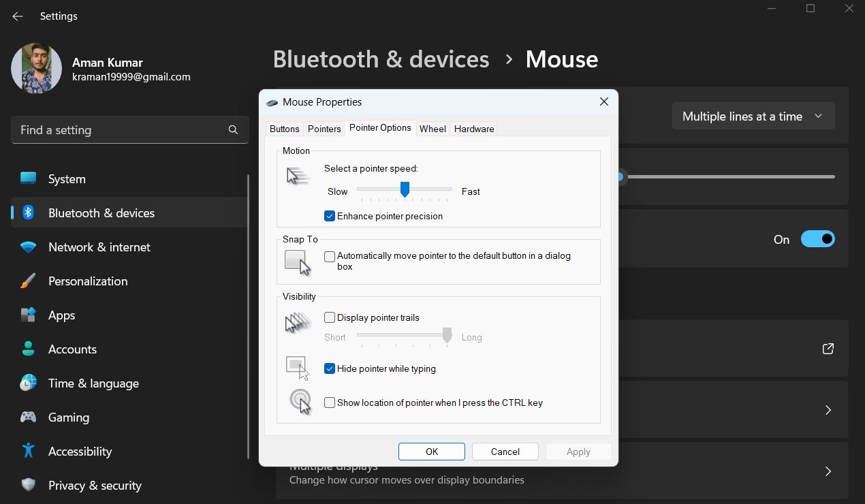Click the Accounts person icon
This screenshot has height=504, width=865.
(28, 349)
